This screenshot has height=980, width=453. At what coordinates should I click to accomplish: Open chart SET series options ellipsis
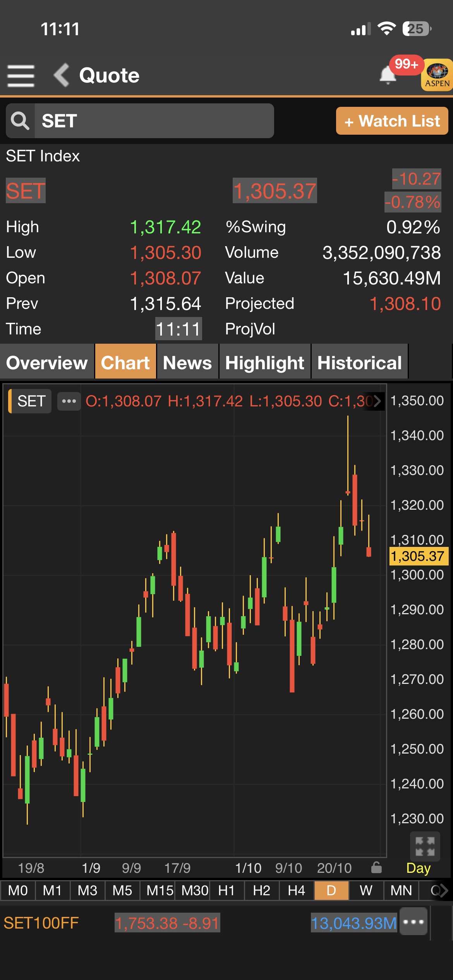(69, 401)
